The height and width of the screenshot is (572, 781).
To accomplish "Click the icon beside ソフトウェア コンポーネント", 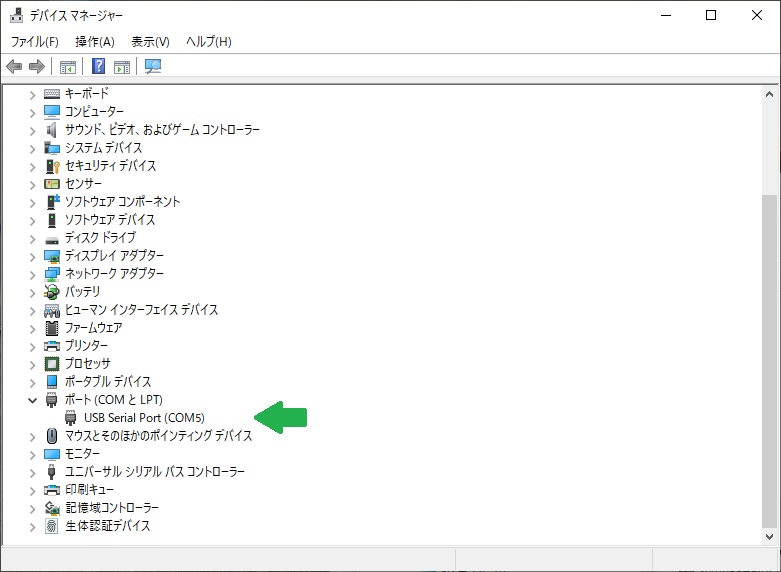I will coord(53,202).
